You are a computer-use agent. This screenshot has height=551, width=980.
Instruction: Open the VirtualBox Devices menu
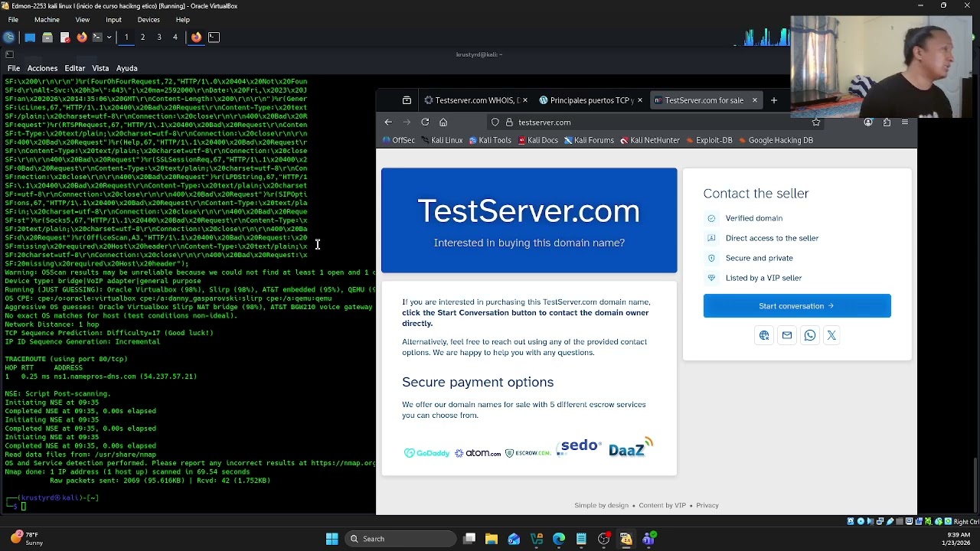tap(149, 19)
